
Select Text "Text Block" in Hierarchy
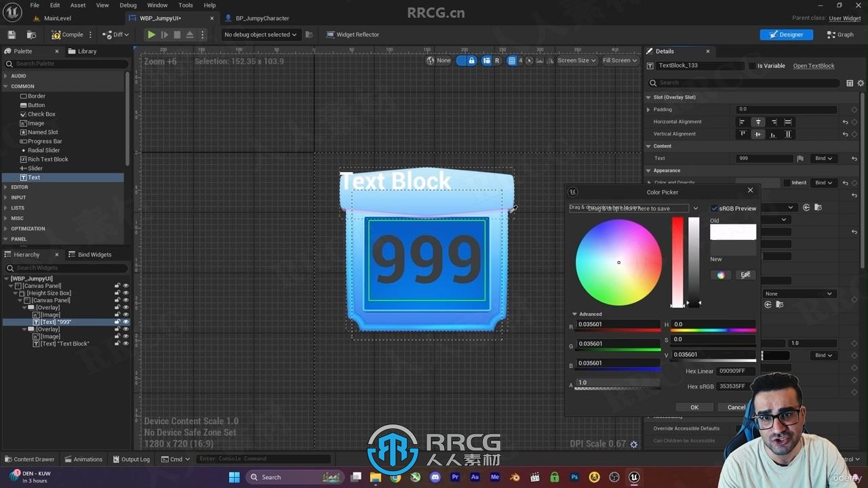point(64,344)
